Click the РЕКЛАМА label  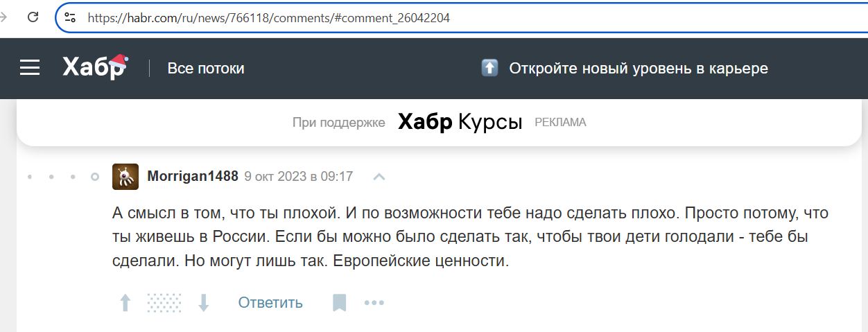click(x=560, y=123)
